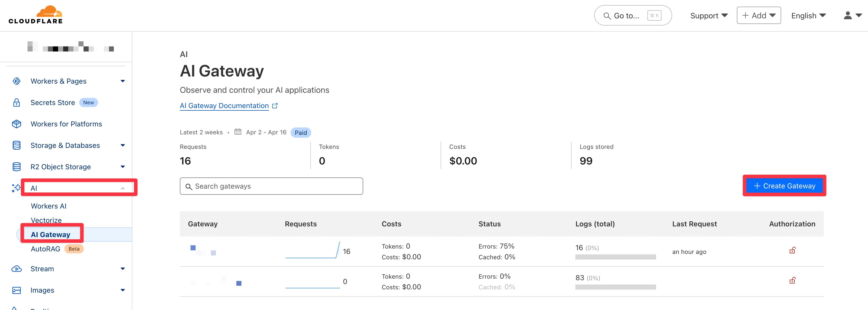Collapse the AI sidebar section
Screen dimensions: 868x310
click(x=123, y=188)
